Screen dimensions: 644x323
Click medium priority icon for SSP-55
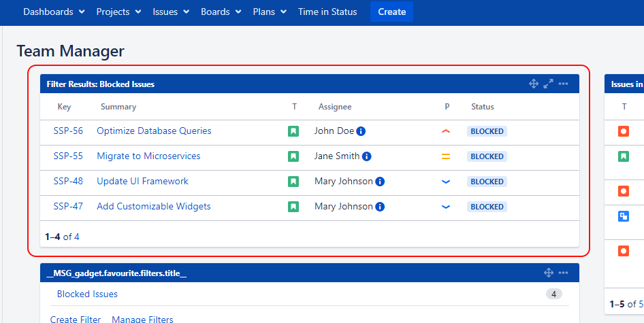click(x=446, y=156)
